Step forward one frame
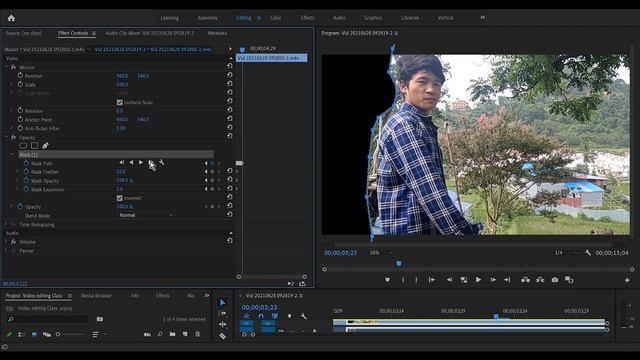The image size is (640, 360). (x=493, y=280)
